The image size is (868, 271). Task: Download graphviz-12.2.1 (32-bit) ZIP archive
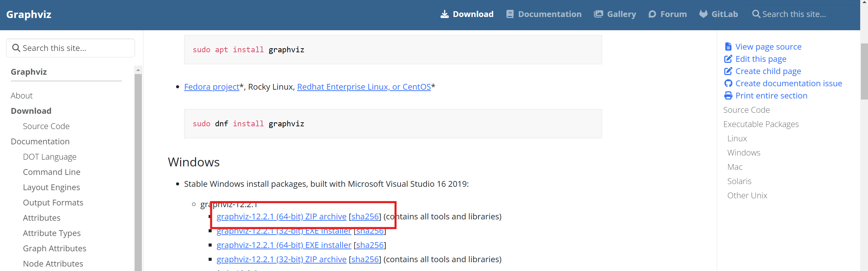click(282, 259)
